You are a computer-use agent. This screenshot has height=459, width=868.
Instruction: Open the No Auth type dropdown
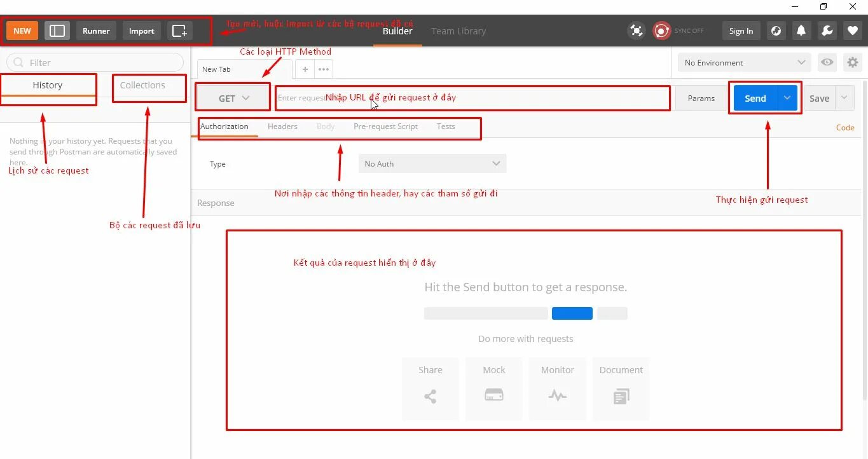[432, 163]
